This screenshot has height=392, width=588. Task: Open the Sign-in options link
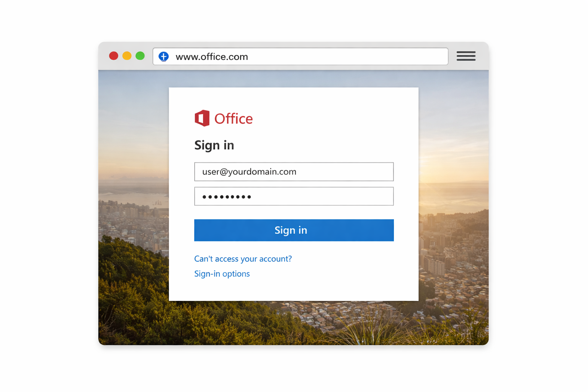point(222,274)
